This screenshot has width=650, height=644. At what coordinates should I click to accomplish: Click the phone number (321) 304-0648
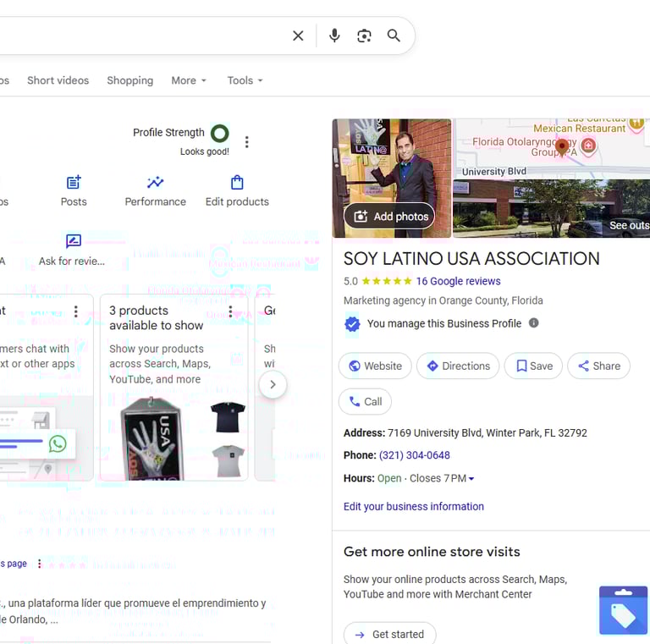414,455
